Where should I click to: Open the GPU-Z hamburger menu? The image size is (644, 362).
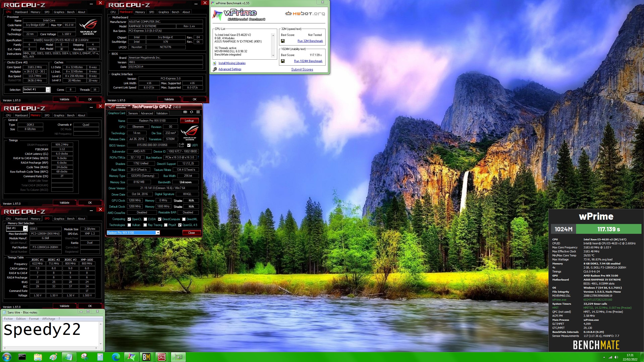[x=198, y=112]
